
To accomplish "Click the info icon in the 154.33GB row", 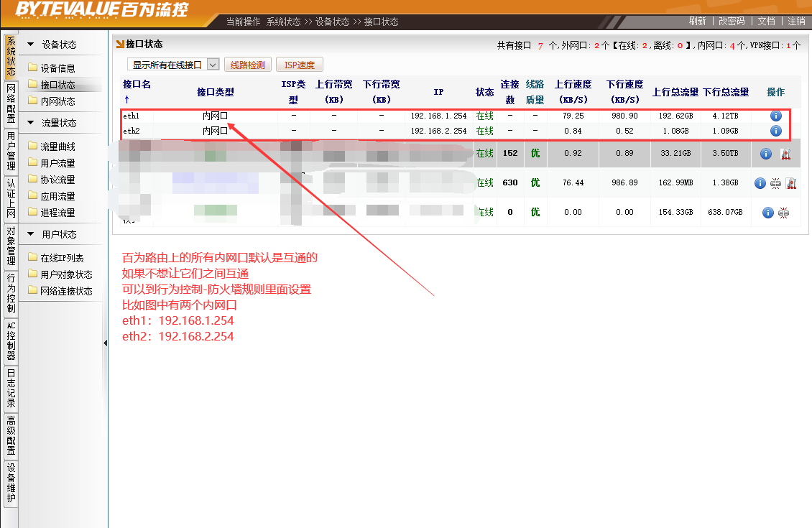I will [x=767, y=213].
